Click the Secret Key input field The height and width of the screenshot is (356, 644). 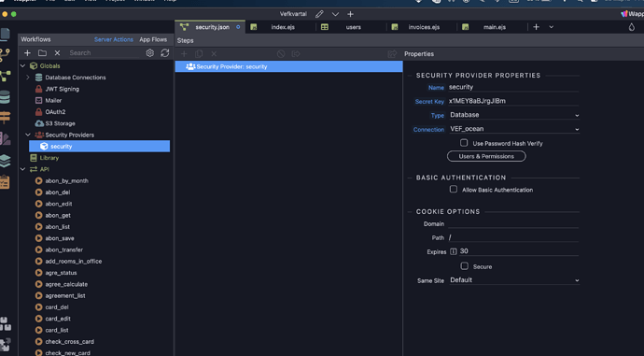pos(513,101)
